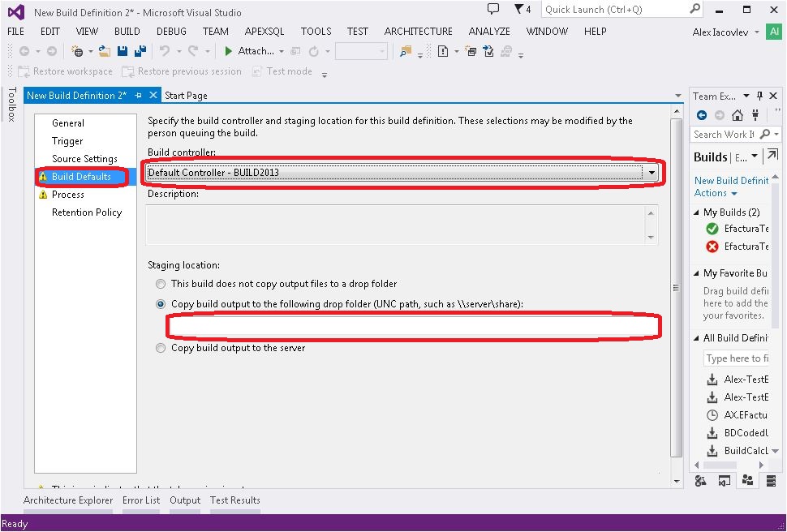787x532 pixels.
Task: Click the checklist arrow toolbar icon
Action: [x=488, y=51]
